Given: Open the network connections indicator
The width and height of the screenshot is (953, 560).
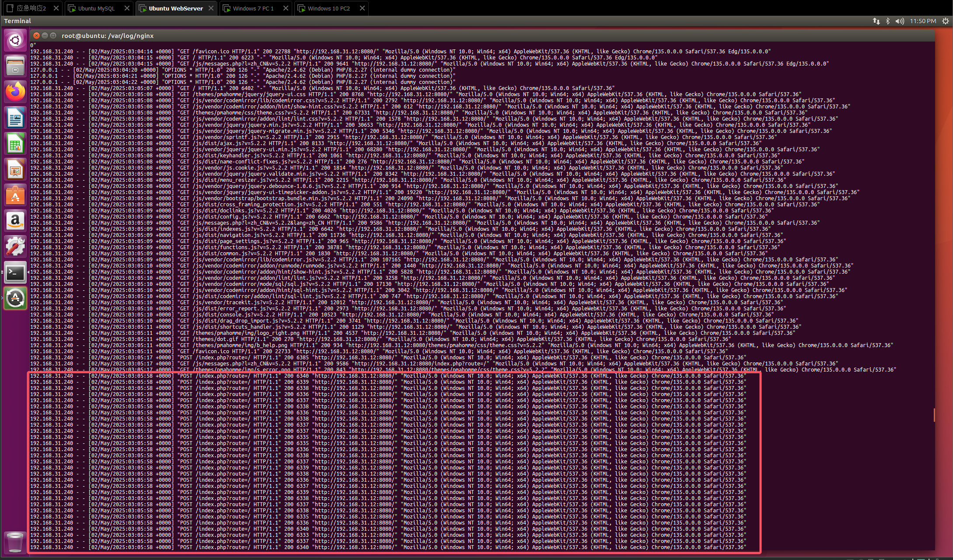Looking at the screenshot, I should [x=876, y=21].
